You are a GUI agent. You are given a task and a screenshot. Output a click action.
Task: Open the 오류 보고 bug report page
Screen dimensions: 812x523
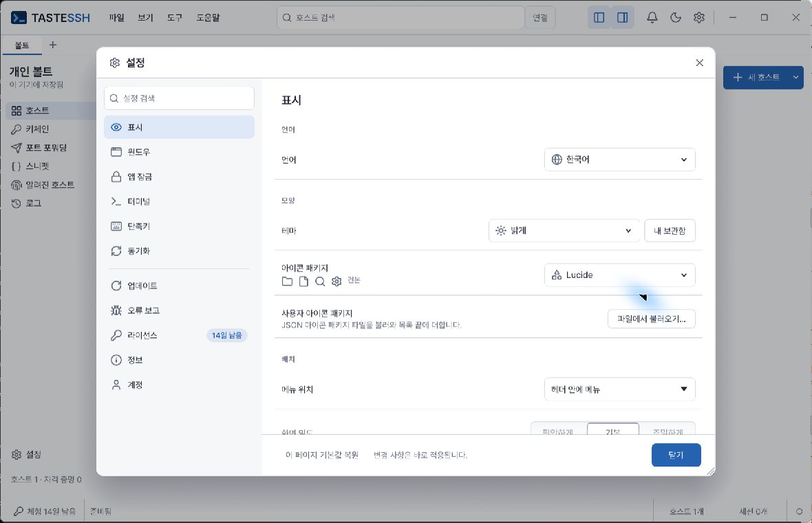click(x=179, y=310)
